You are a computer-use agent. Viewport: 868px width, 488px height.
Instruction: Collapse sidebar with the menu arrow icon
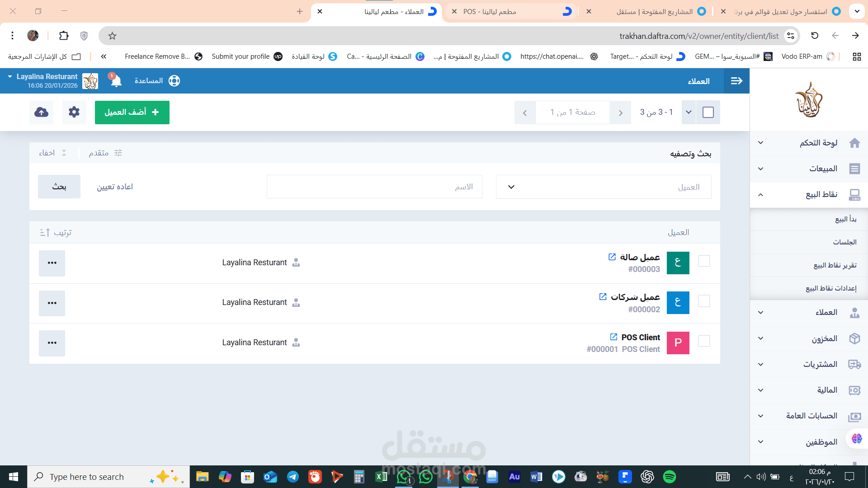(736, 81)
